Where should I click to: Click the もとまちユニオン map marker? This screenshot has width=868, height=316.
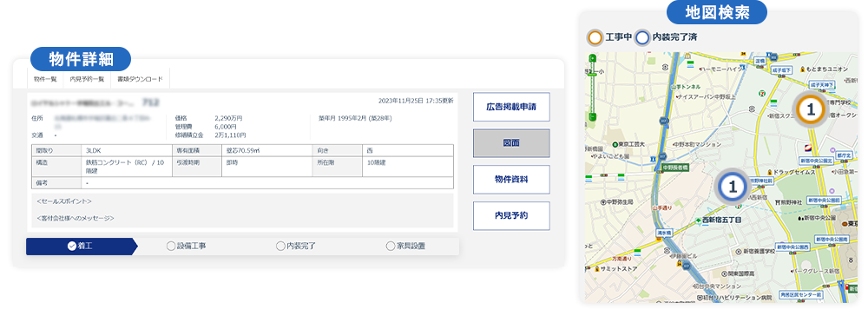[824, 69]
